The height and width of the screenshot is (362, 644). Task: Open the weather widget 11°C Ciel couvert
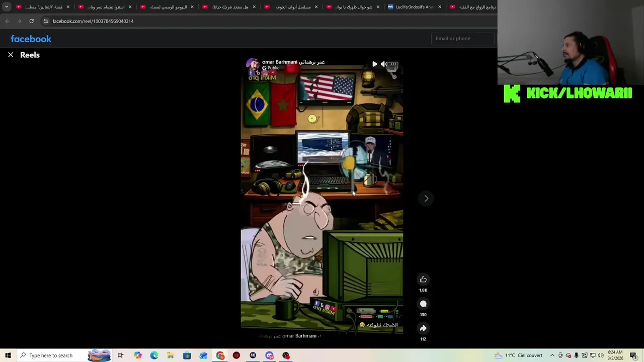[518, 355]
